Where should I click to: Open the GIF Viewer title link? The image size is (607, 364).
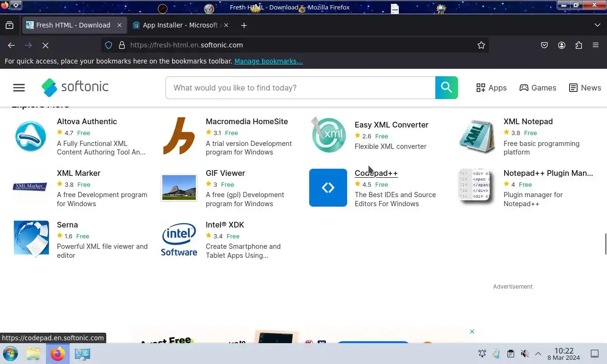click(x=225, y=173)
